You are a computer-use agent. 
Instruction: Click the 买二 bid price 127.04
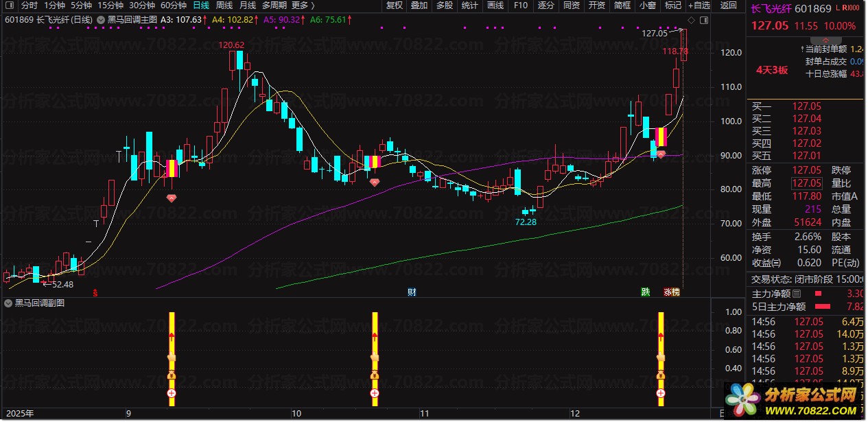point(806,119)
